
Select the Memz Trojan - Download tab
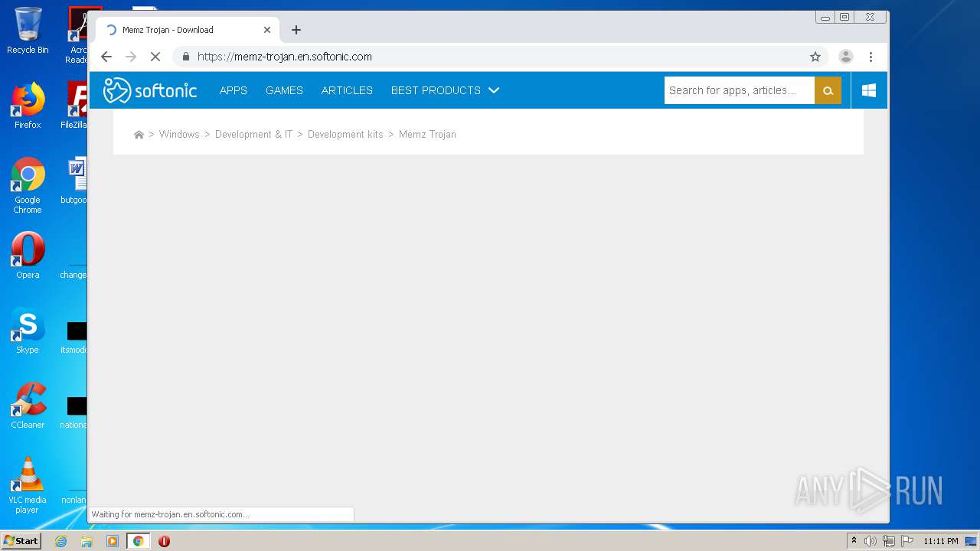pos(186,30)
